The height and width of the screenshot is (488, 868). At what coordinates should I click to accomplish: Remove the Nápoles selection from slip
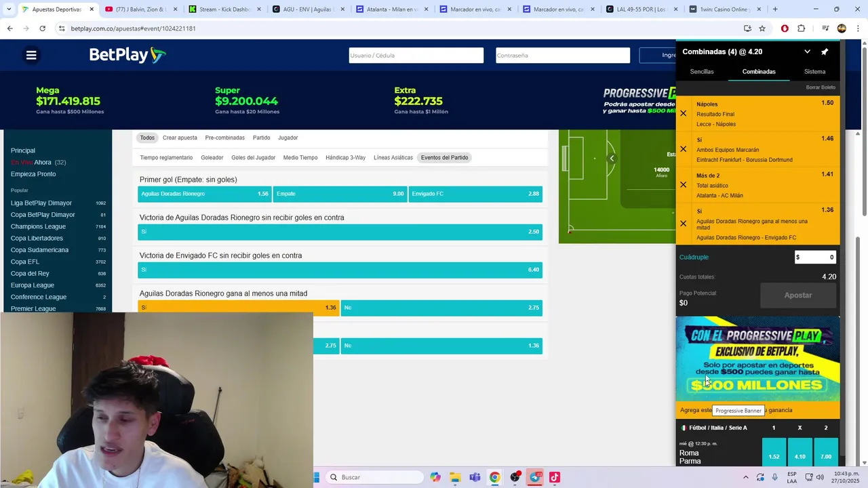coord(683,114)
